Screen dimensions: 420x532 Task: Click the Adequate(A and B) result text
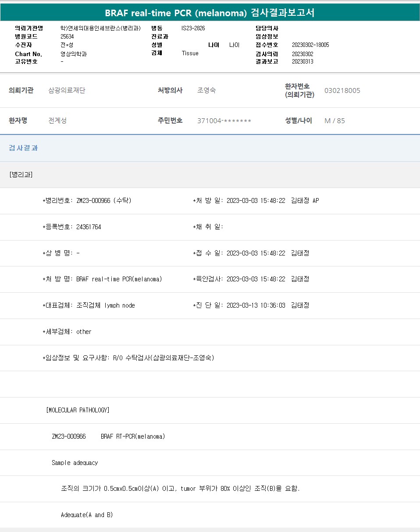[87, 515]
